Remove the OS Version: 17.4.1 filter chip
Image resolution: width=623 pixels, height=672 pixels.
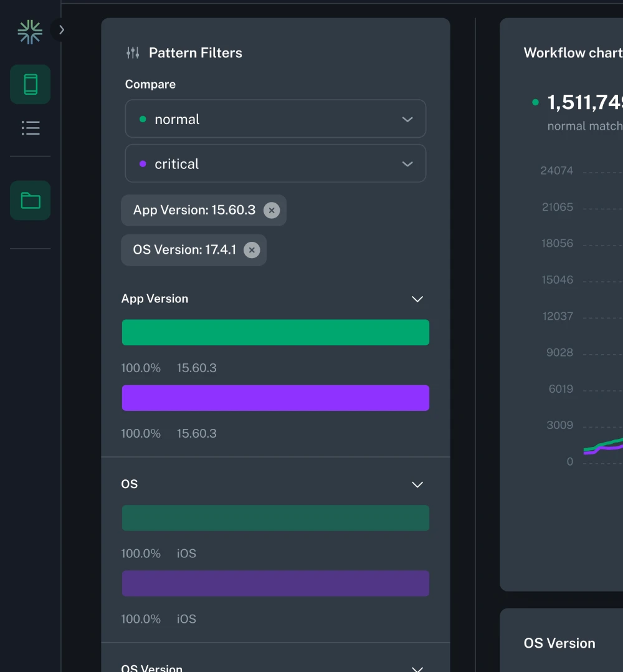252,249
